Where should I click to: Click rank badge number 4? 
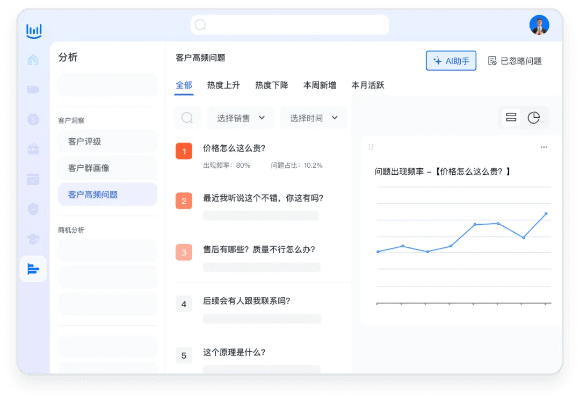pyautogui.click(x=184, y=304)
